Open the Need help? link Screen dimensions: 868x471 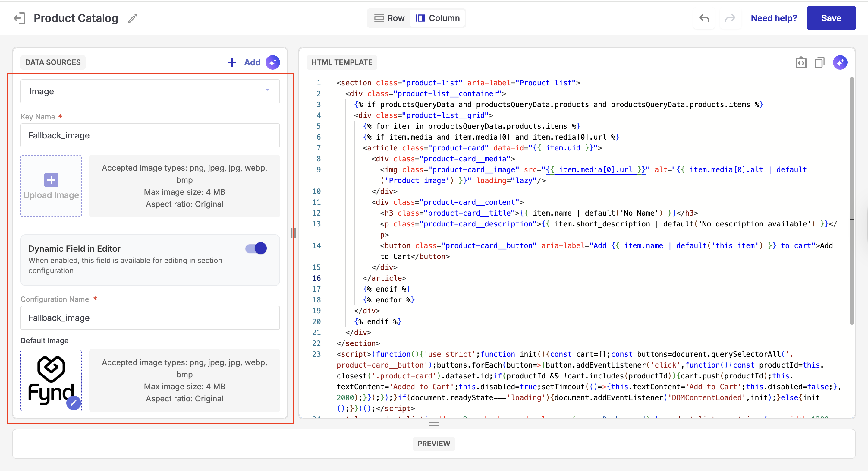[774, 18]
